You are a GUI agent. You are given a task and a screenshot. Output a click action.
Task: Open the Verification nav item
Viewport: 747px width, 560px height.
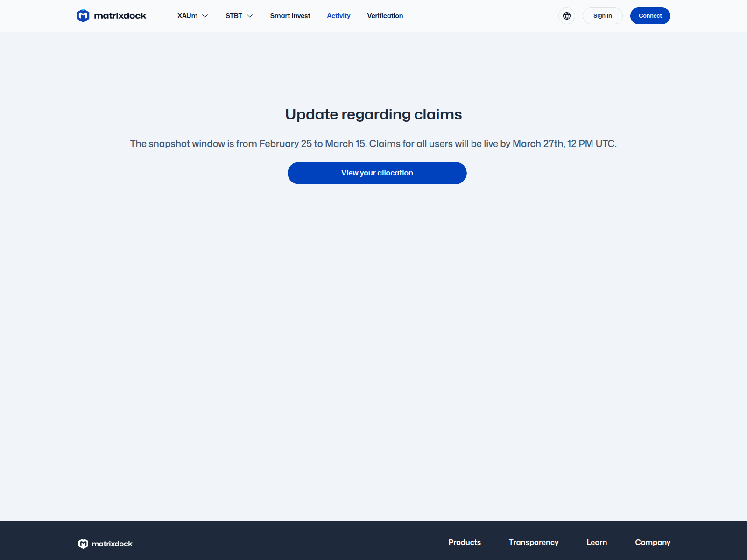(385, 16)
